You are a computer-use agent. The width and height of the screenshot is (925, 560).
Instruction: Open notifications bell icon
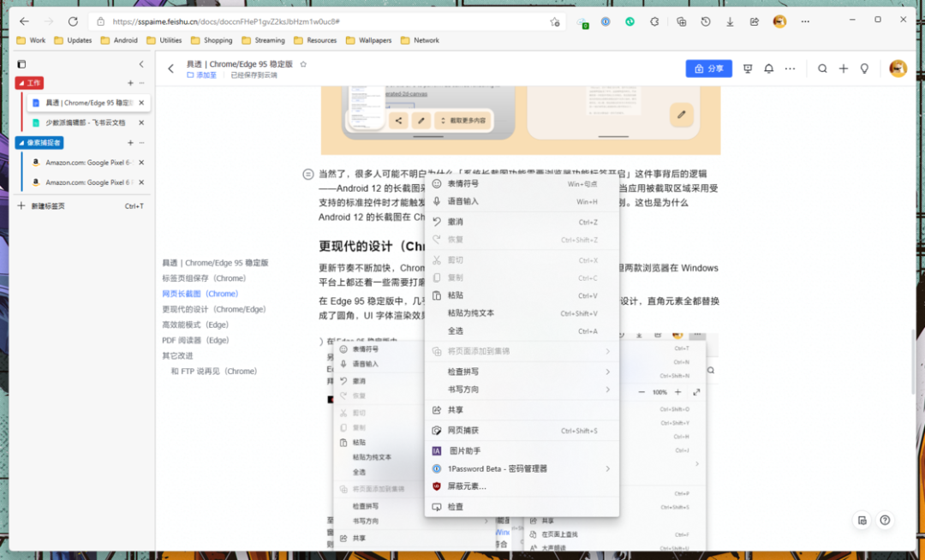click(768, 69)
